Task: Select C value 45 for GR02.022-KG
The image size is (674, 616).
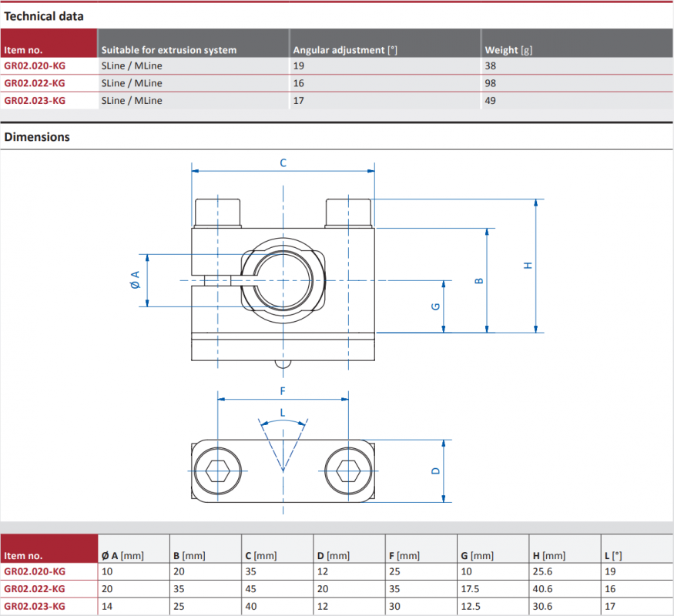Action: point(250,588)
